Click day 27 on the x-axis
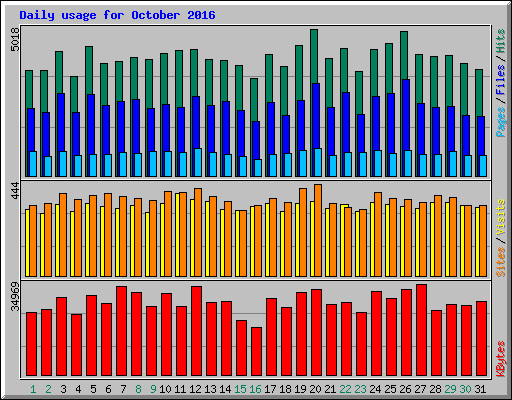 pos(420,389)
